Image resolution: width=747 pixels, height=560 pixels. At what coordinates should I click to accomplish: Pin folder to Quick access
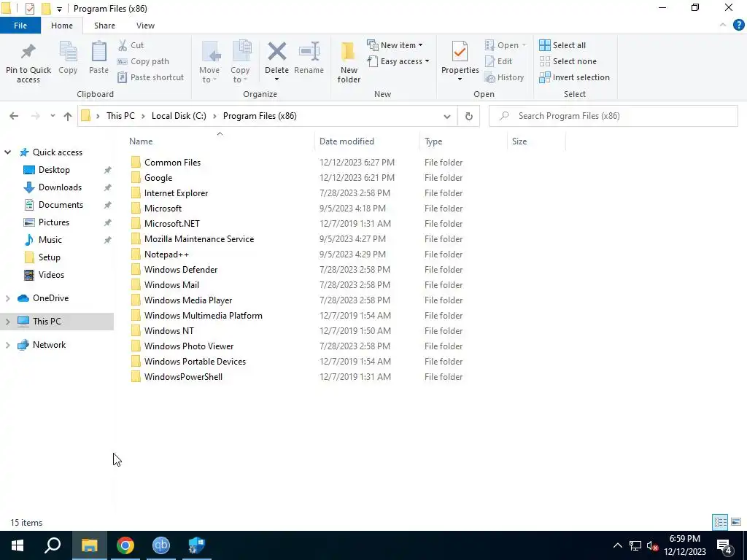point(28,63)
